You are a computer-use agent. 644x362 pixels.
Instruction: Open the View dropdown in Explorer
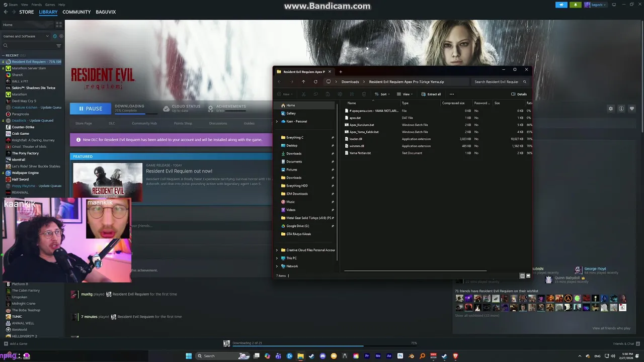405,94
